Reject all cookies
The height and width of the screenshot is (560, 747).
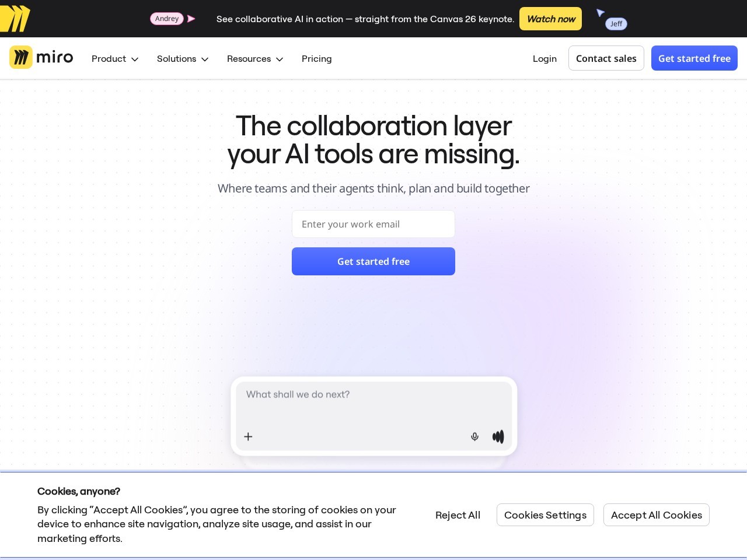(x=458, y=515)
